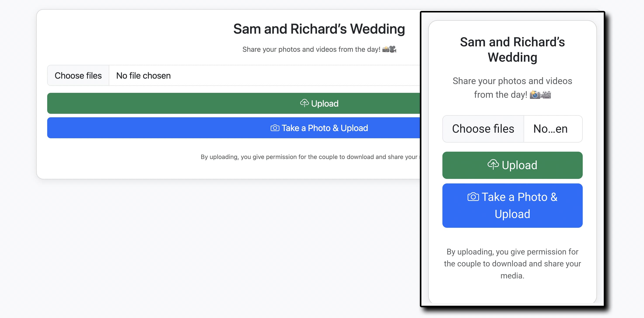Click camera outline icon in mobile preview
Viewport: 644px width, 318px height.
(473, 197)
